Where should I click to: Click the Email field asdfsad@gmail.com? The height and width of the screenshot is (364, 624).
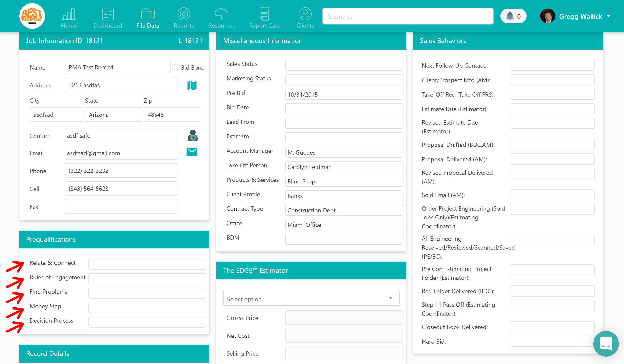coord(121,153)
